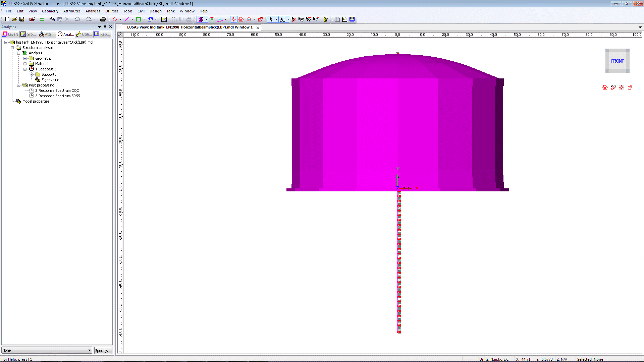The height and width of the screenshot is (362, 644).
Task: Pin the Analyses panel with pushpin
Action: [x=105, y=27]
